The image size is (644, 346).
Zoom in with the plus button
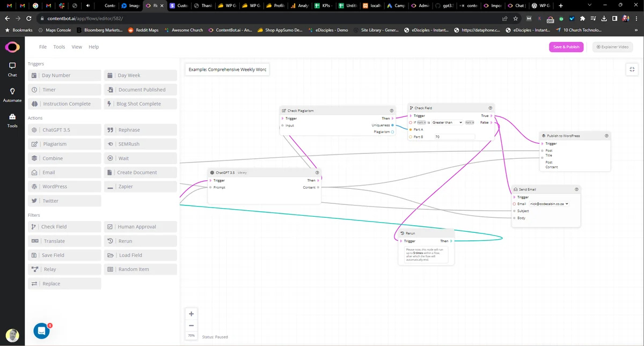(x=191, y=314)
